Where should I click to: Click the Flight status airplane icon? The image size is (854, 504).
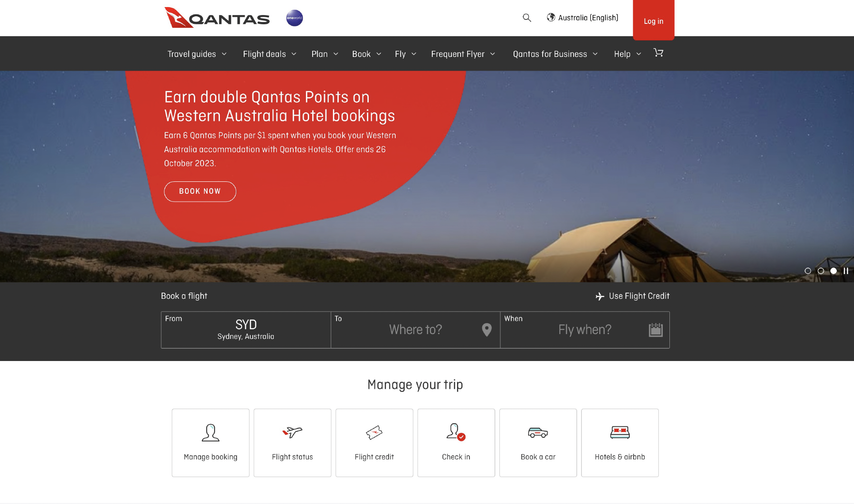click(292, 432)
